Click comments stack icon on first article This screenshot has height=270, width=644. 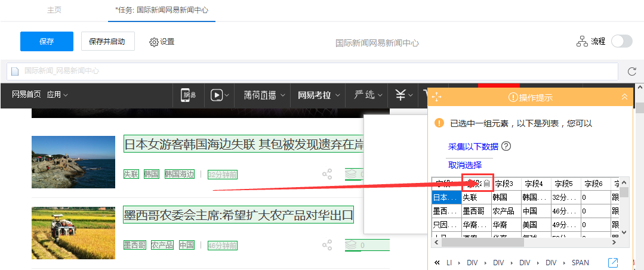tap(351, 175)
